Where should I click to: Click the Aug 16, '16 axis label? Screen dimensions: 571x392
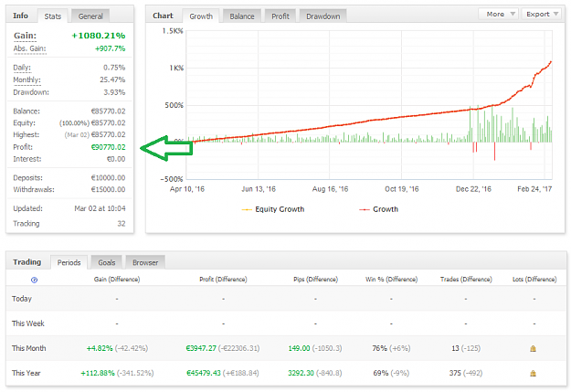tap(330, 189)
